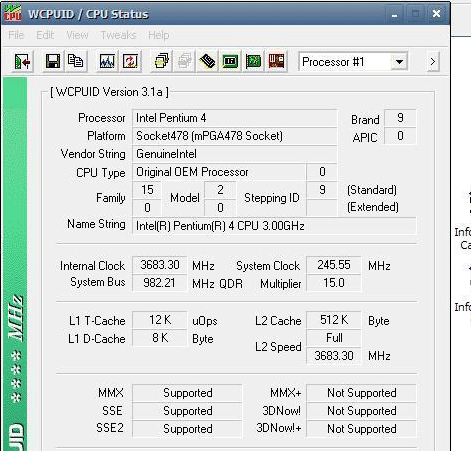471x451 pixels.
Task: Click the 3DNow!+ 'Not Supported' field
Action: (x=361, y=429)
